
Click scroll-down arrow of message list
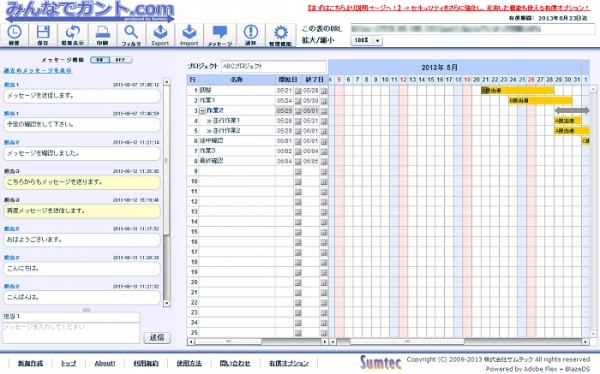166,303
